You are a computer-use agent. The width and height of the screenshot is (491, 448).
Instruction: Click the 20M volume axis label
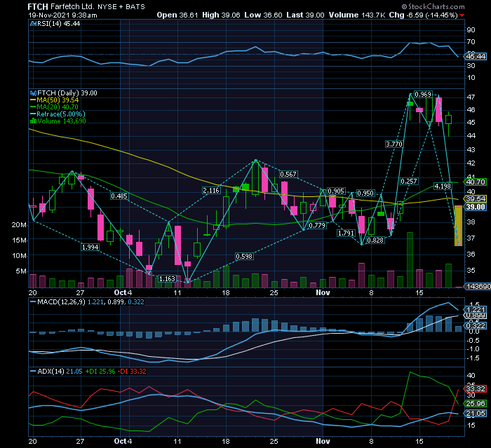click(19, 225)
